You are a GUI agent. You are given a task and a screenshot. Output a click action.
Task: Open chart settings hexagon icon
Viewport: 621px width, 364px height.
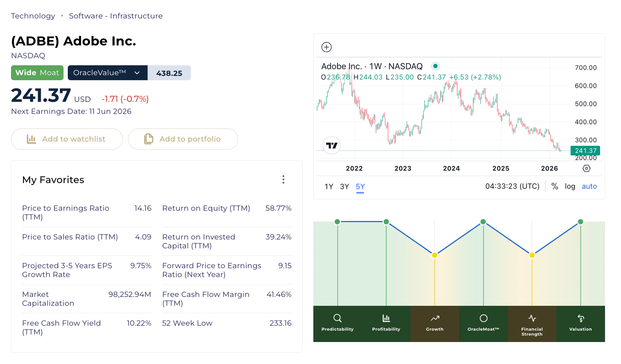pyautogui.click(x=587, y=168)
